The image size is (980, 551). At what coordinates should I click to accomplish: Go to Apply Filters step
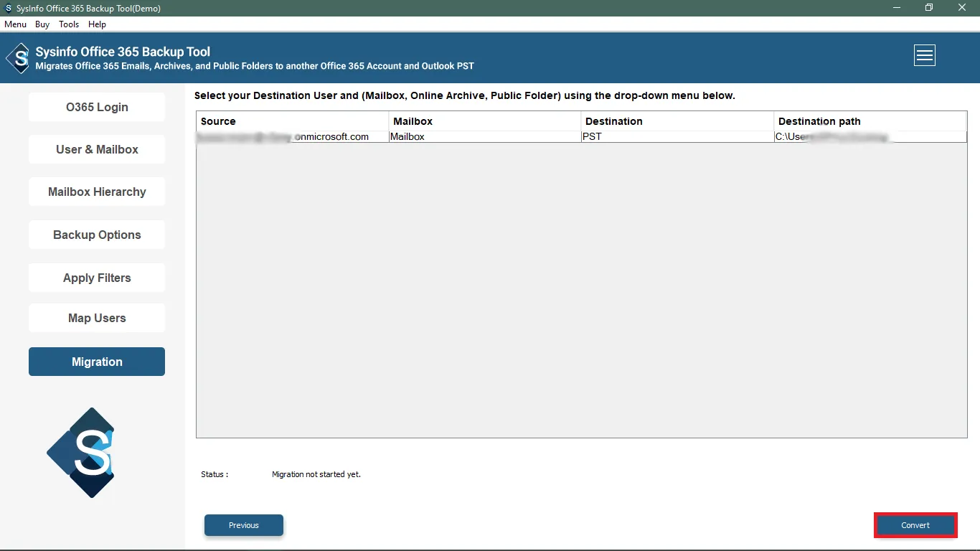[x=97, y=278]
